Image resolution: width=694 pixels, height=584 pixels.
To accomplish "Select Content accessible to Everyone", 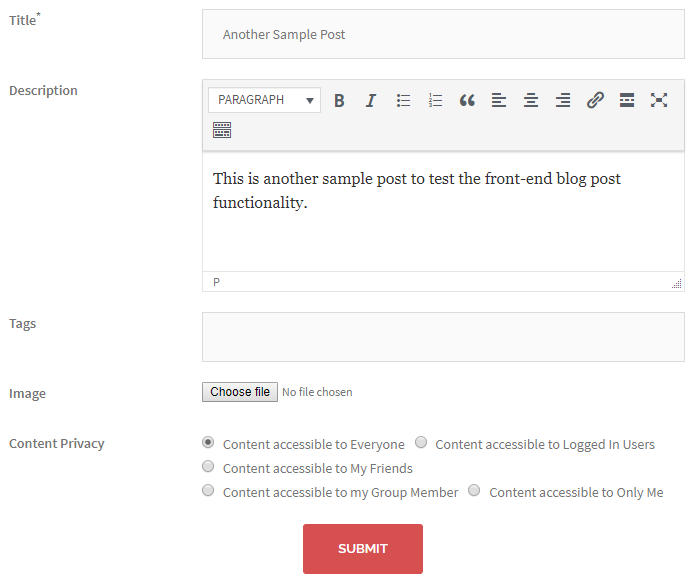I will [x=208, y=442].
